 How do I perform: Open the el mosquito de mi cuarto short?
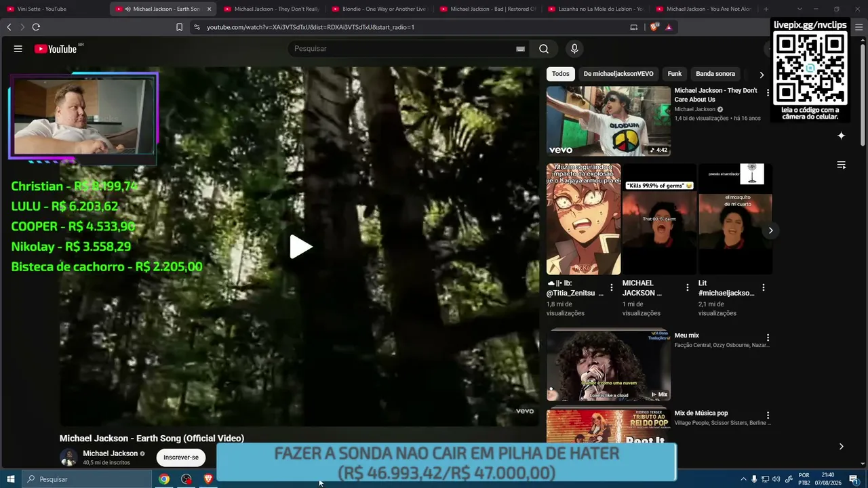coord(735,219)
